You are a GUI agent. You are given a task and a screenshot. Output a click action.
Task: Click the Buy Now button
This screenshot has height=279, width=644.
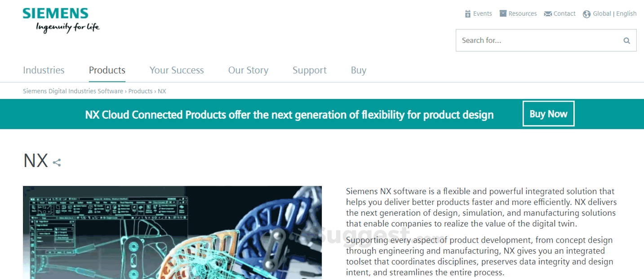click(x=548, y=113)
